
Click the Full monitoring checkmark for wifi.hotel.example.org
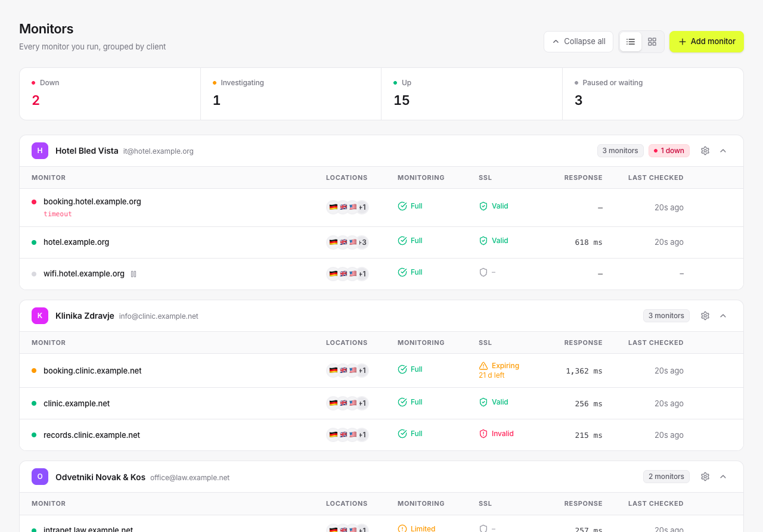[402, 272]
